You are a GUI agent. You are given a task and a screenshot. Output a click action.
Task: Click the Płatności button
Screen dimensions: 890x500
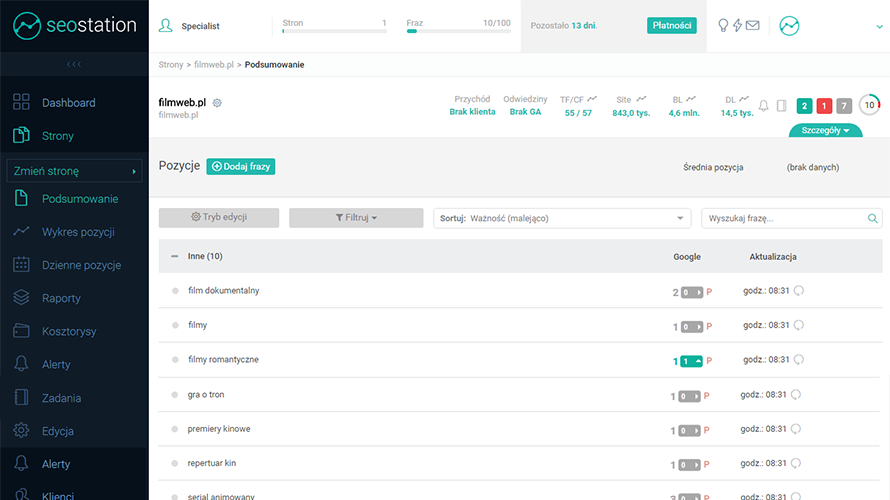(x=671, y=26)
